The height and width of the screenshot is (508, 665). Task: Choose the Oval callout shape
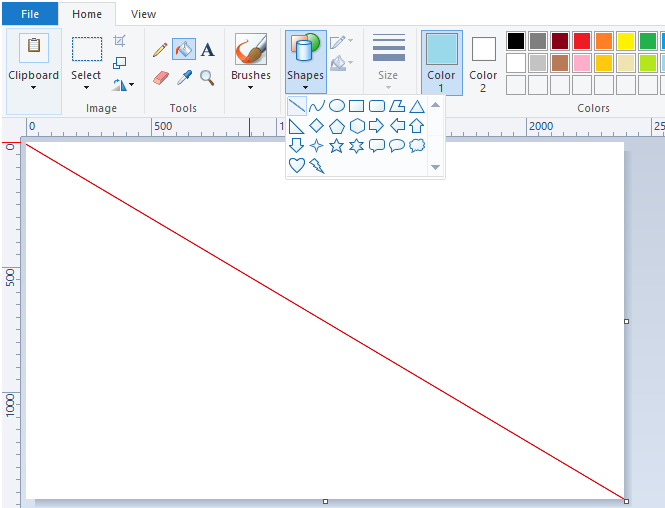(397, 145)
